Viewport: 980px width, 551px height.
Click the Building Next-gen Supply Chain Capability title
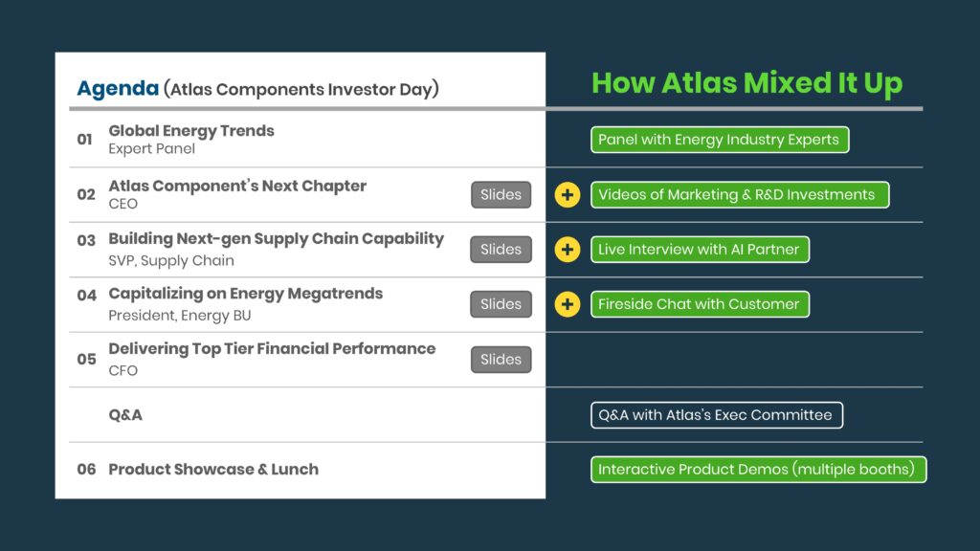click(276, 239)
